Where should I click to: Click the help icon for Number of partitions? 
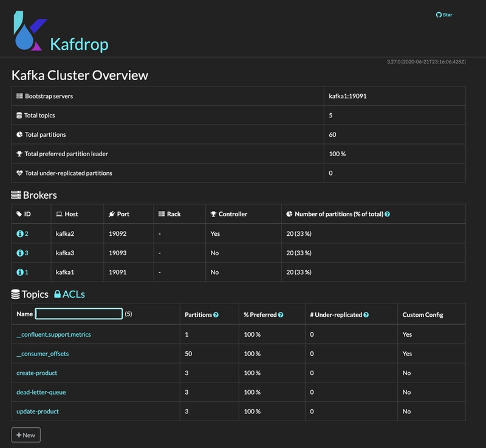click(387, 214)
